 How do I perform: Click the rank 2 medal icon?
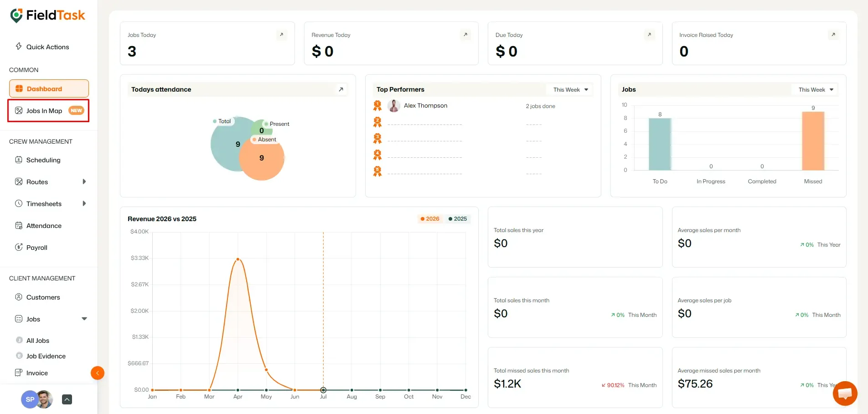click(377, 122)
